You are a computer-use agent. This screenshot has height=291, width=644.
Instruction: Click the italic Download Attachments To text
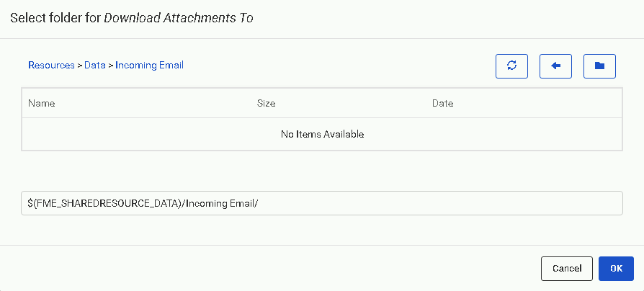179,19
